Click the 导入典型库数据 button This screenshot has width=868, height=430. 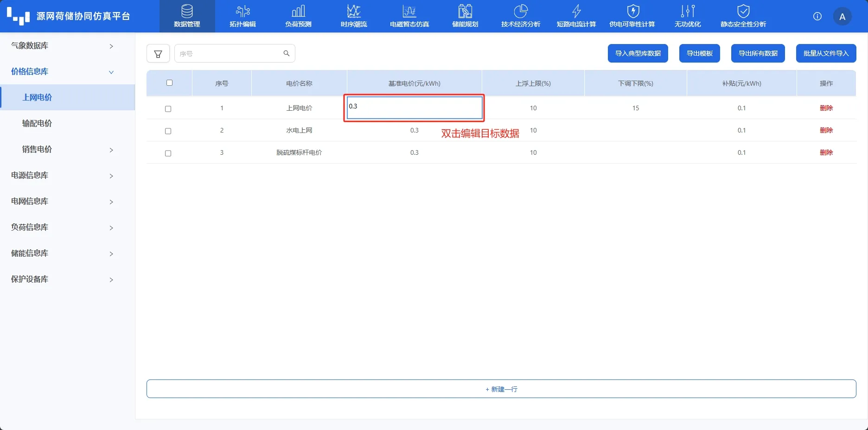[638, 53]
